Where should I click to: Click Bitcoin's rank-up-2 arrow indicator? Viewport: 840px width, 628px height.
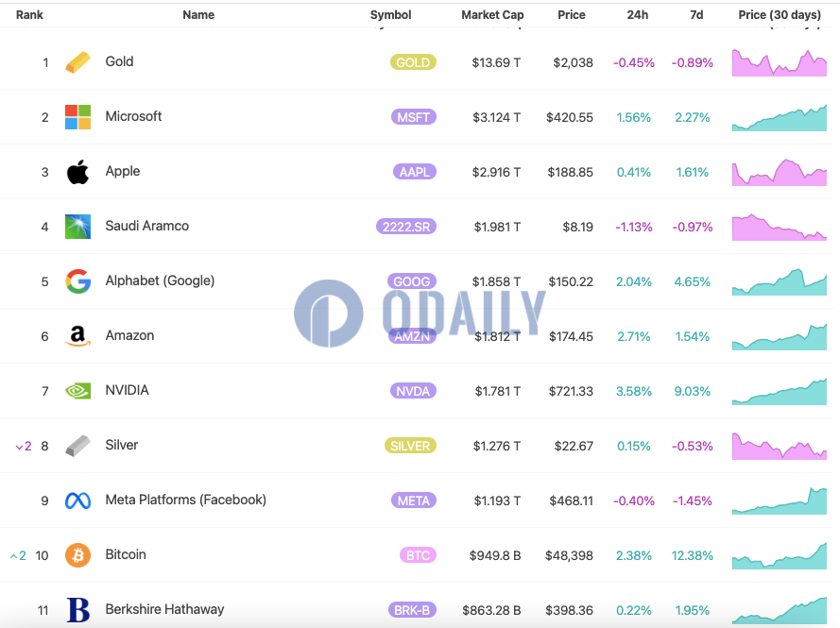pyautogui.click(x=18, y=555)
